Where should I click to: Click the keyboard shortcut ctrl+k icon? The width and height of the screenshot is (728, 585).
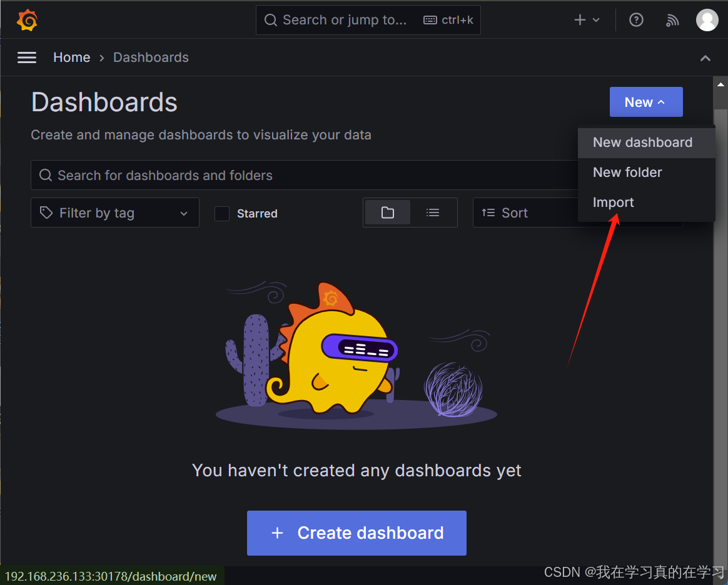pyautogui.click(x=430, y=20)
